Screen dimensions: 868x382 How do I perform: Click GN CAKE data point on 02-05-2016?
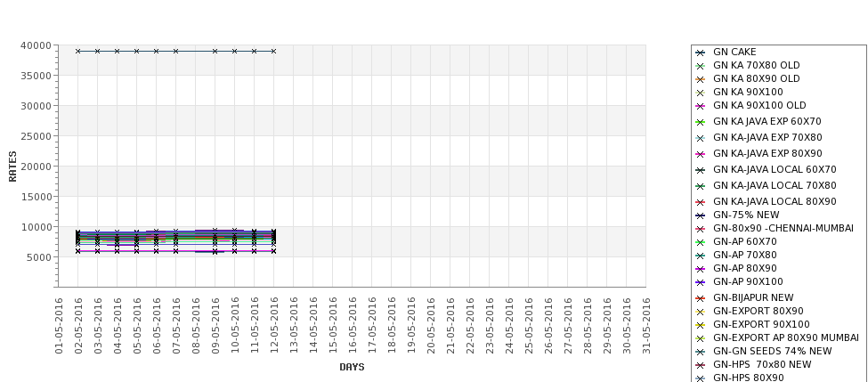tap(78, 51)
